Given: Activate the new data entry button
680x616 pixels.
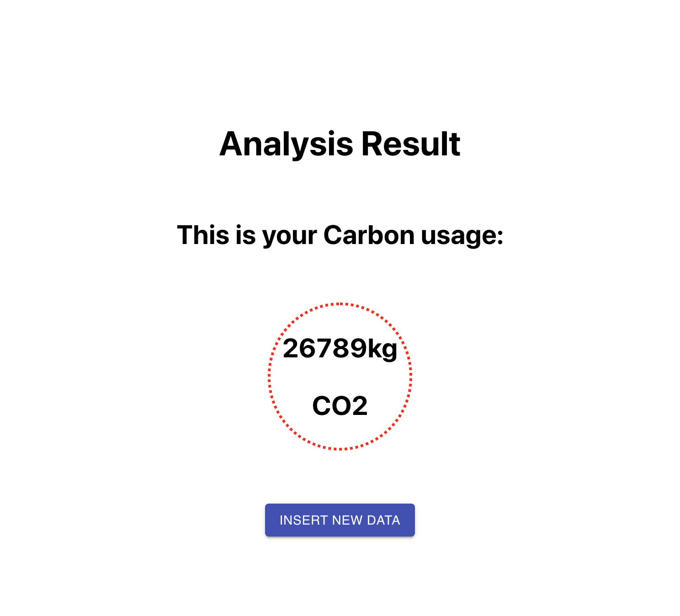Looking at the screenshot, I should [340, 520].
